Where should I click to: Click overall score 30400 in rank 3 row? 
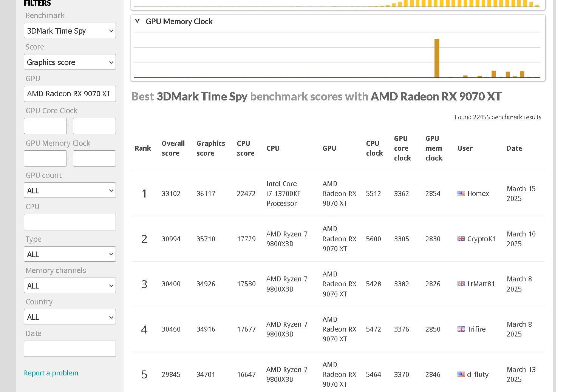(x=171, y=284)
